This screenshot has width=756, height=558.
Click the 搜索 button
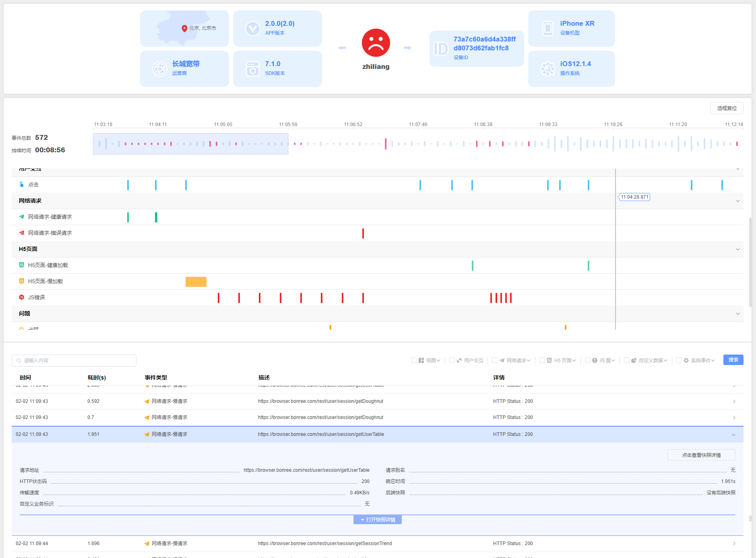733,360
